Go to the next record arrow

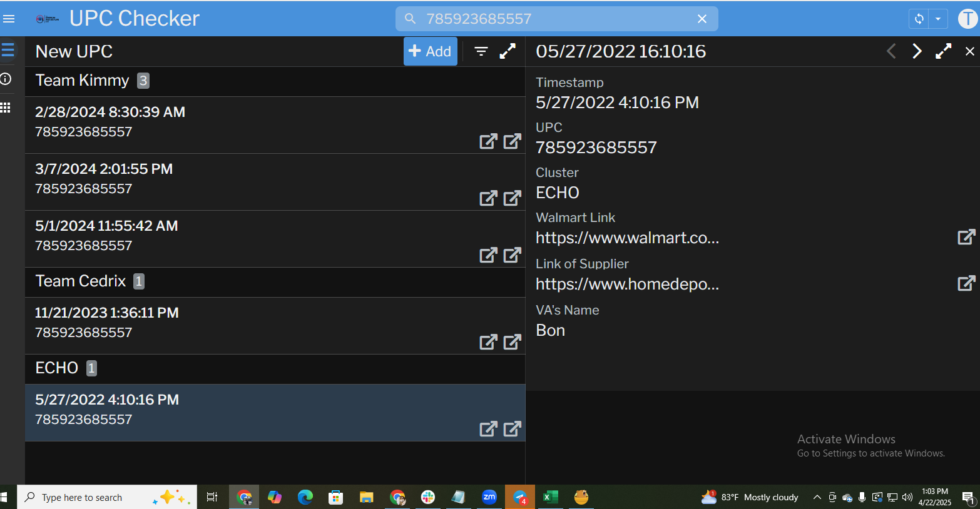click(917, 51)
